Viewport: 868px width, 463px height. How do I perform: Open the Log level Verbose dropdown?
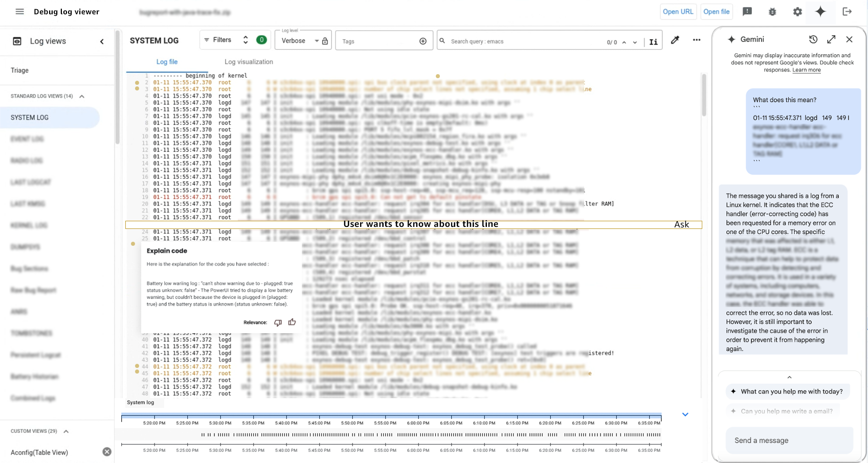[x=303, y=40]
